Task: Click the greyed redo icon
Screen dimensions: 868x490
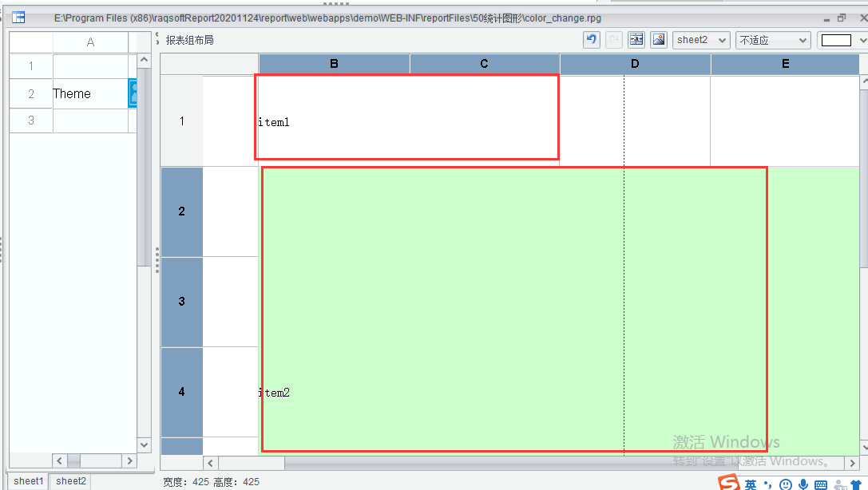Action: (614, 40)
